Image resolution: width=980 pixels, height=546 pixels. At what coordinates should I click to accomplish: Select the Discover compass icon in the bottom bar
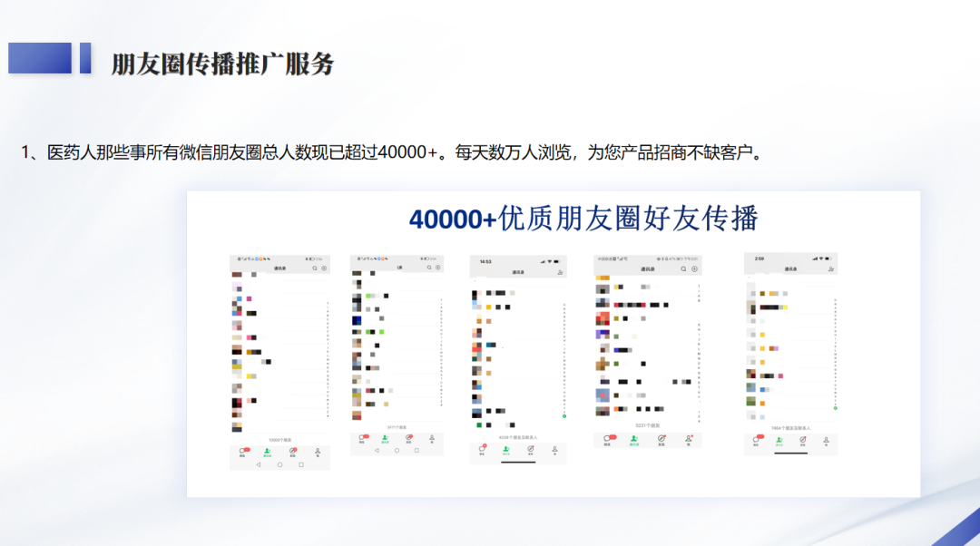[x=291, y=449]
